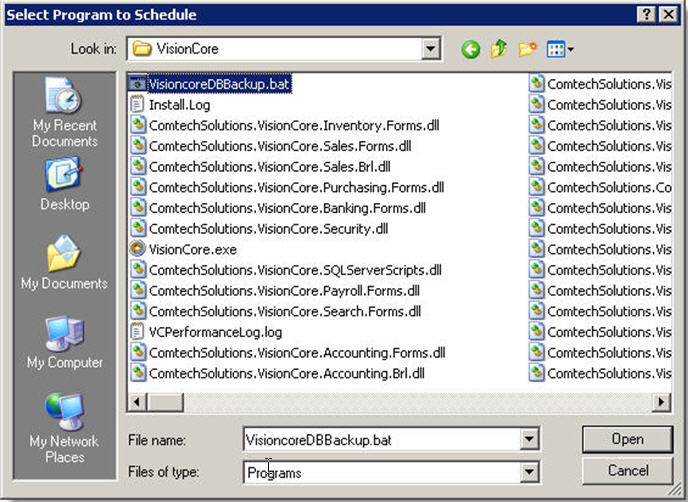Open My Network Places
Image resolution: width=688 pixels, height=502 pixels.
64,428
